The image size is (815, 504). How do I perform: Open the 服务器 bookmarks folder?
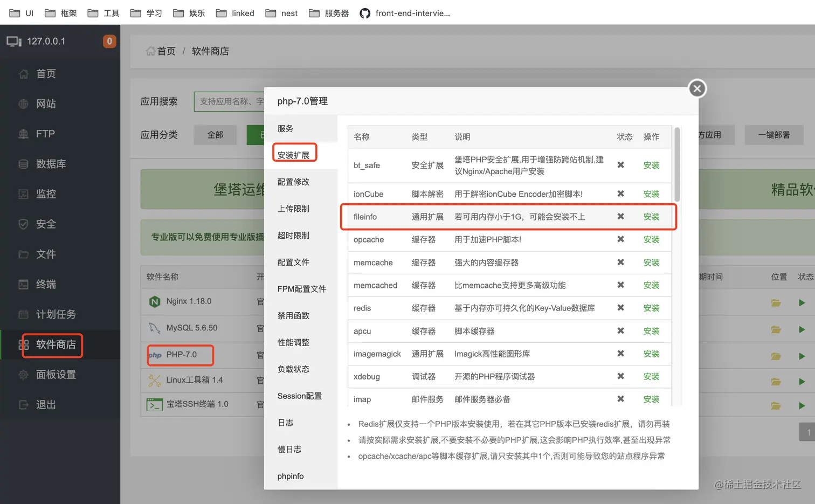[x=329, y=13]
